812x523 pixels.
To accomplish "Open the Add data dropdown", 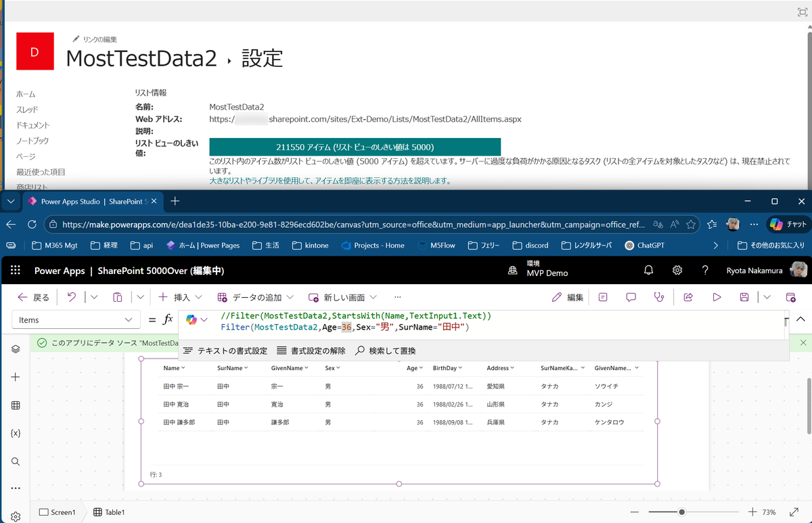I will click(x=255, y=297).
